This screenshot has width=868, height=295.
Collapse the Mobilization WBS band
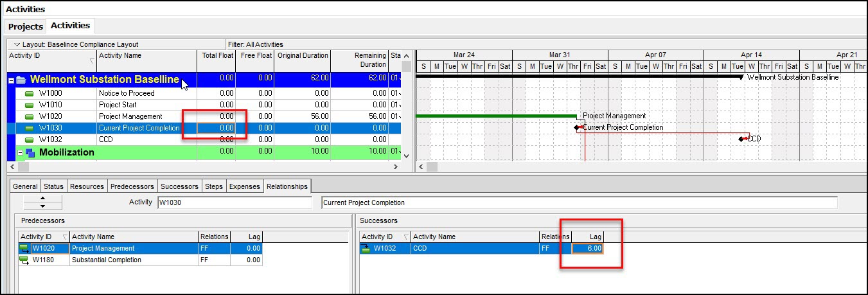20,153
